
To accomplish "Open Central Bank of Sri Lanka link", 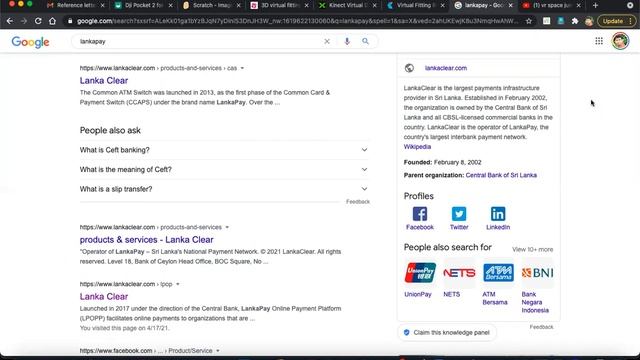I will (501, 175).
